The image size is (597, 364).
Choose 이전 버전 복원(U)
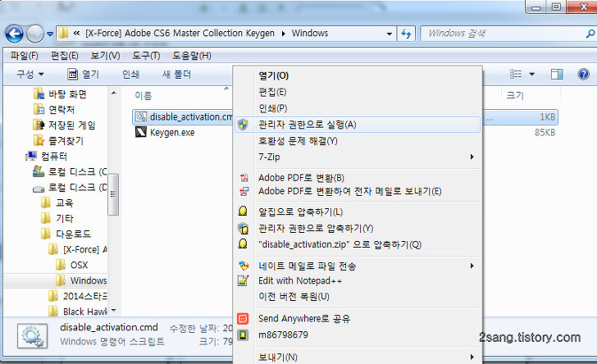[x=358, y=296]
